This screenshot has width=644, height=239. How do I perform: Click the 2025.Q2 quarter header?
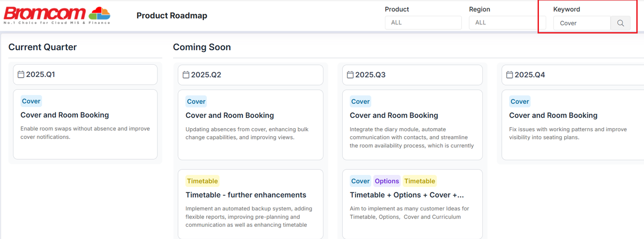[250, 75]
